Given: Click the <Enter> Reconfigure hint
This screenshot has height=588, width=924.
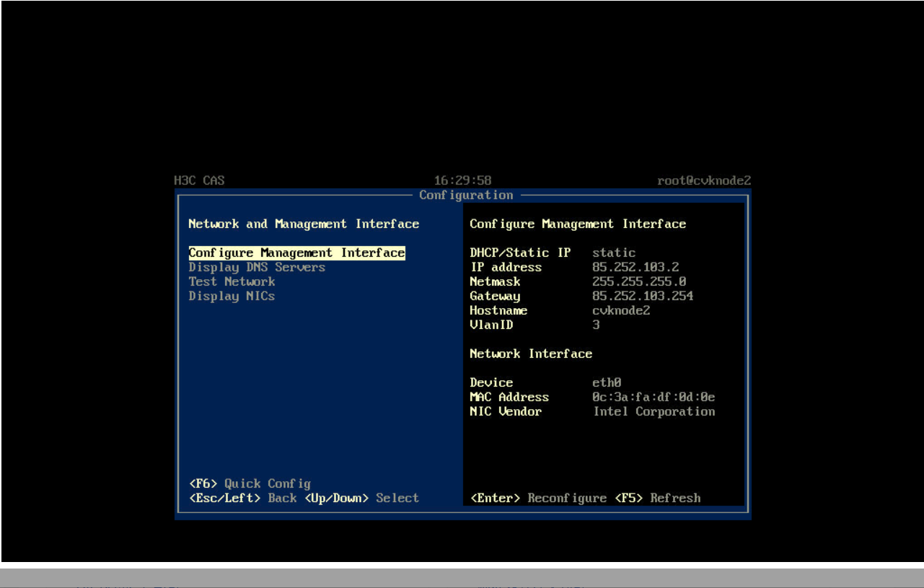Looking at the screenshot, I should (538, 499).
